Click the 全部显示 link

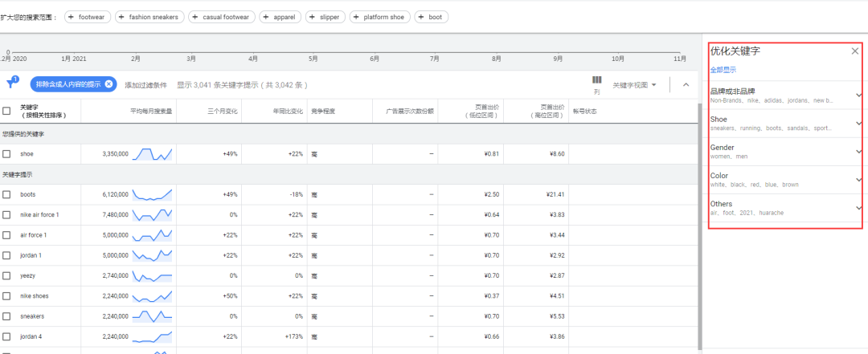coord(723,70)
